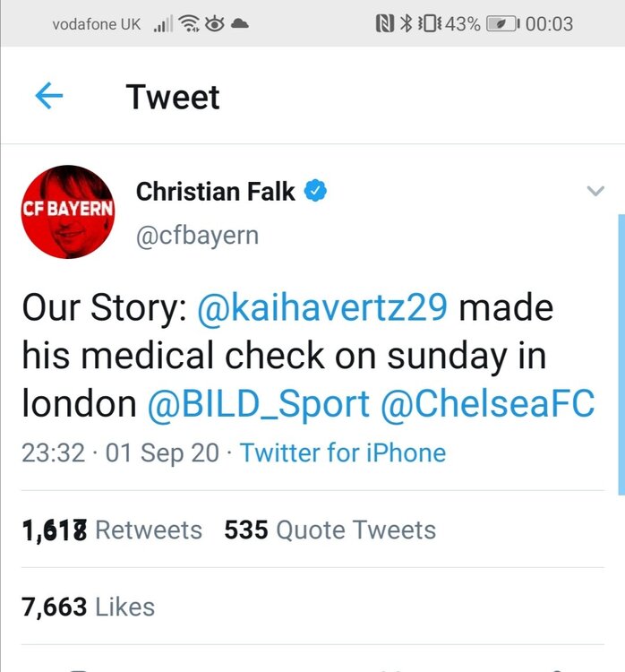
Task: Tap the battery indicator icon
Action: [x=503, y=24]
